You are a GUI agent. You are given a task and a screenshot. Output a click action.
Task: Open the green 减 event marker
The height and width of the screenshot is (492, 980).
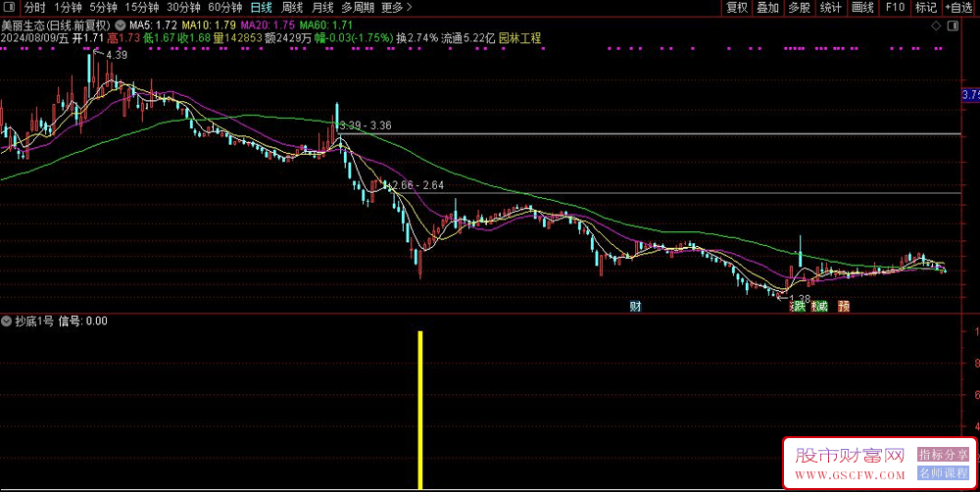[821, 307]
